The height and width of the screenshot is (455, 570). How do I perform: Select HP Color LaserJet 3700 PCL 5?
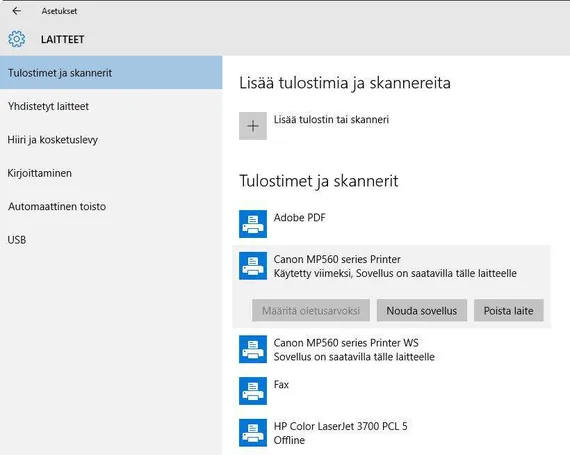341,426
